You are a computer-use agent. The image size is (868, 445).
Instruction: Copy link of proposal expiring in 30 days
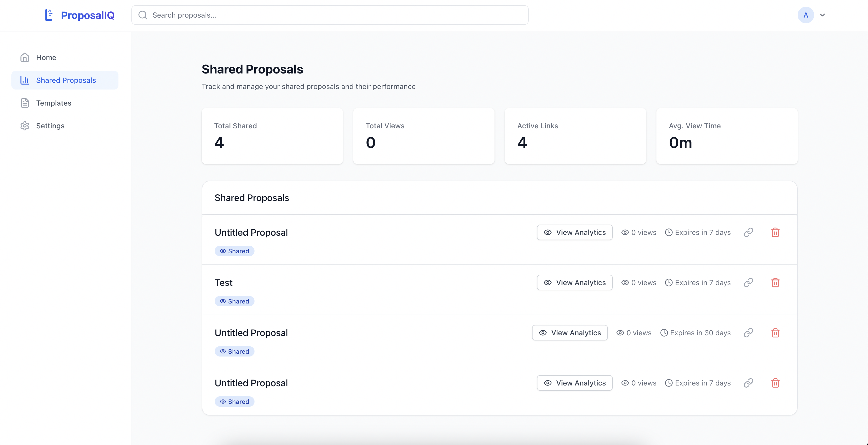click(748, 333)
